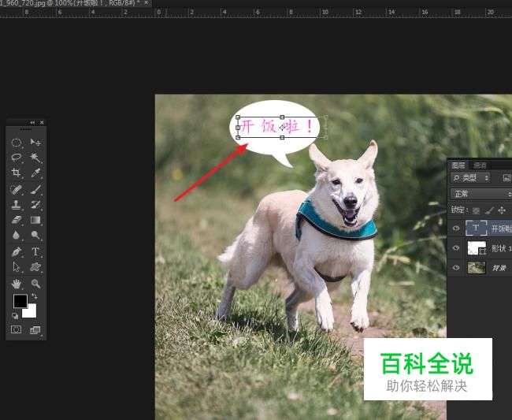The width and height of the screenshot is (512, 420).
Task: Click the top-center transform handle of text box
Action: click(x=282, y=117)
